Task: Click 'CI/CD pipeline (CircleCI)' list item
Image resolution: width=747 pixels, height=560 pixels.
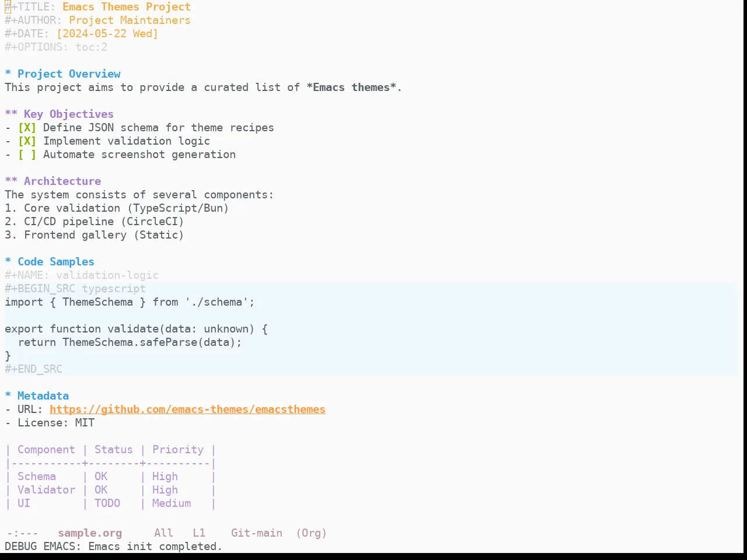Action: pyautogui.click(x=95, y=222)
